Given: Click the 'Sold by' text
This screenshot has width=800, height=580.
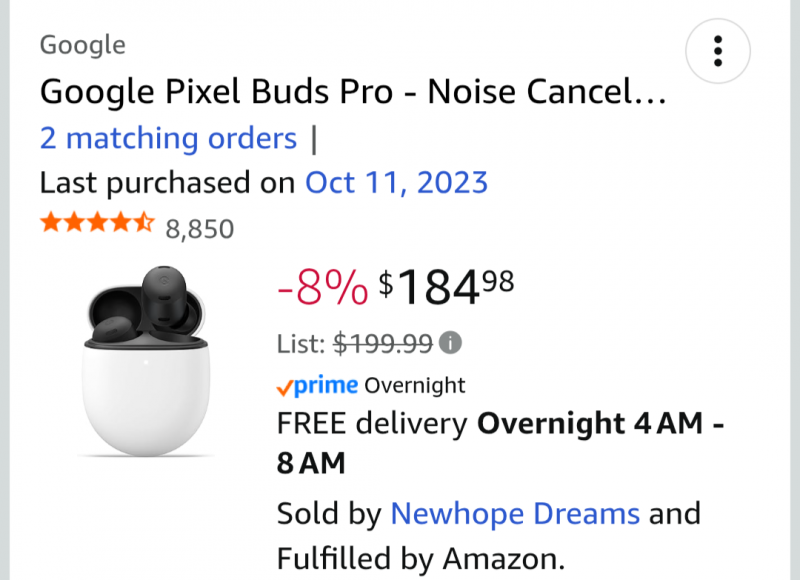Looking at the screenshot, I should [x=329, y=514].
